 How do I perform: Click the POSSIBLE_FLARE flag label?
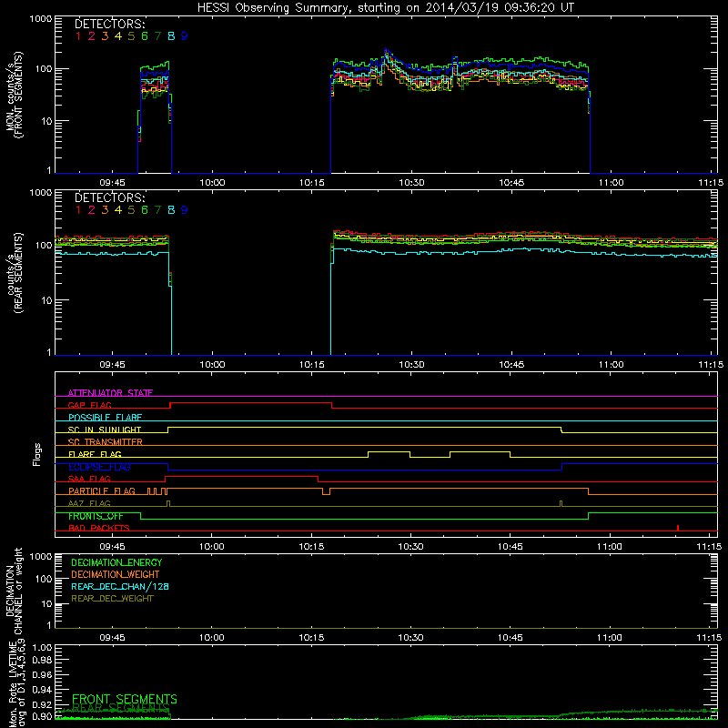click(x=105, y=418)
